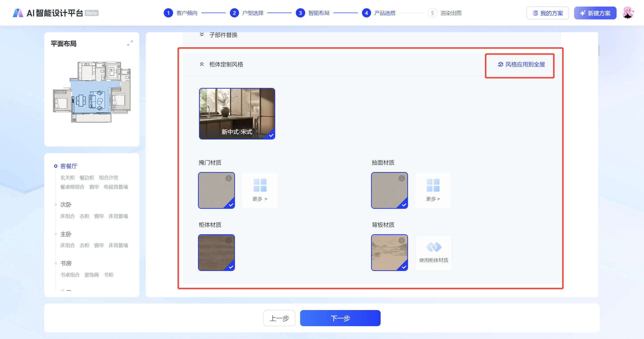Expand the 子部件替换 section
The image size is (644, 339).
pos(202,35)
